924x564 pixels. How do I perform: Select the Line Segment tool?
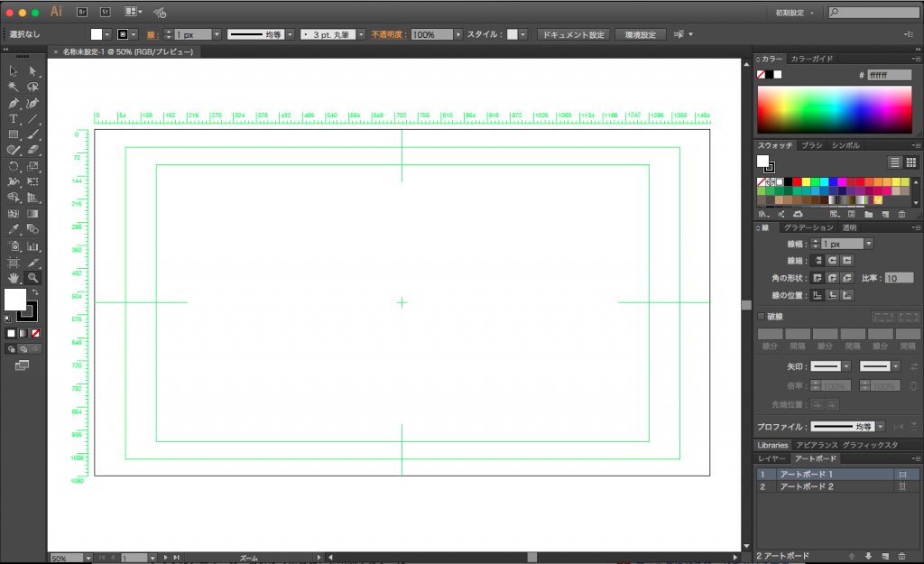pyautogui.click(x=33, y=119)
